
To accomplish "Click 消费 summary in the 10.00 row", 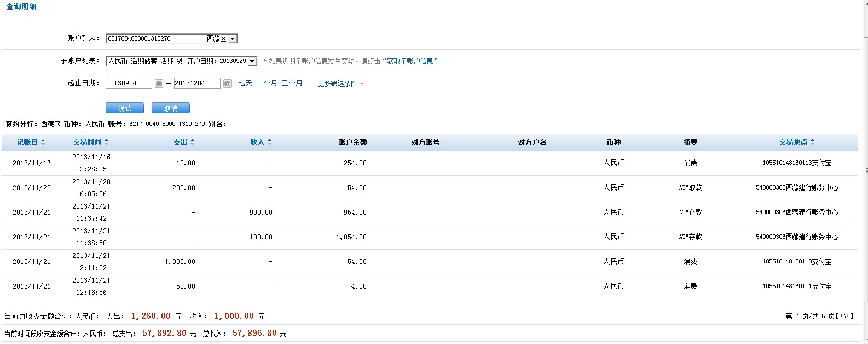I will [x=690, y=163].
